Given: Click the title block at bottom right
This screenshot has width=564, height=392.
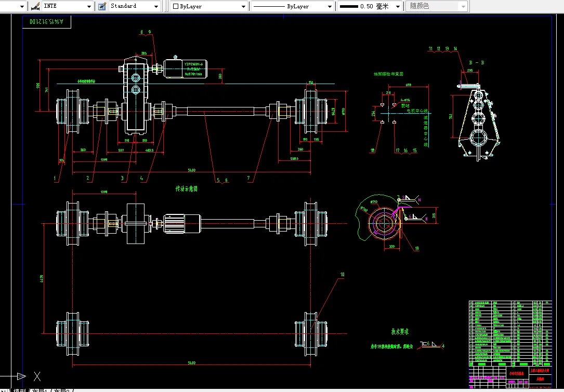Looking at the screenshot, I should [x=510, y=377].
